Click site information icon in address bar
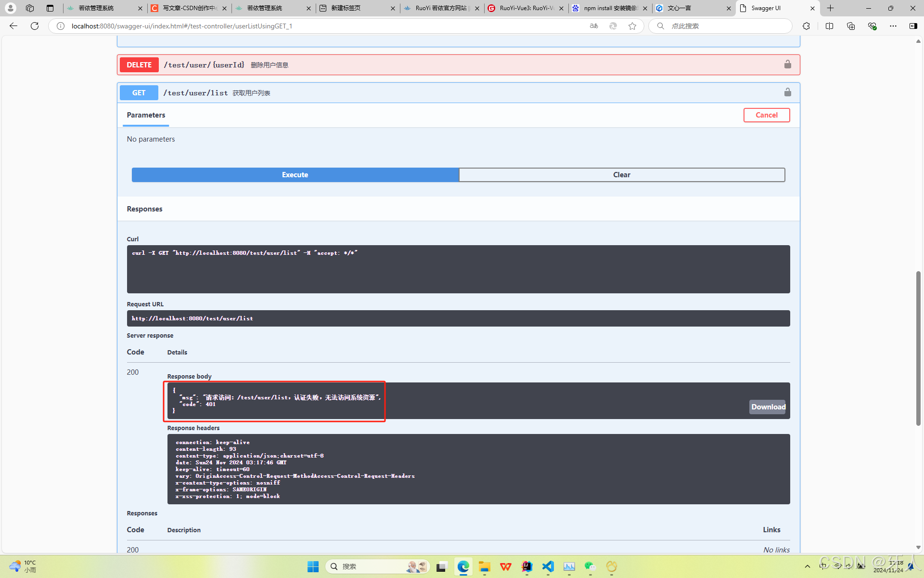 click(x=61, y=26)
